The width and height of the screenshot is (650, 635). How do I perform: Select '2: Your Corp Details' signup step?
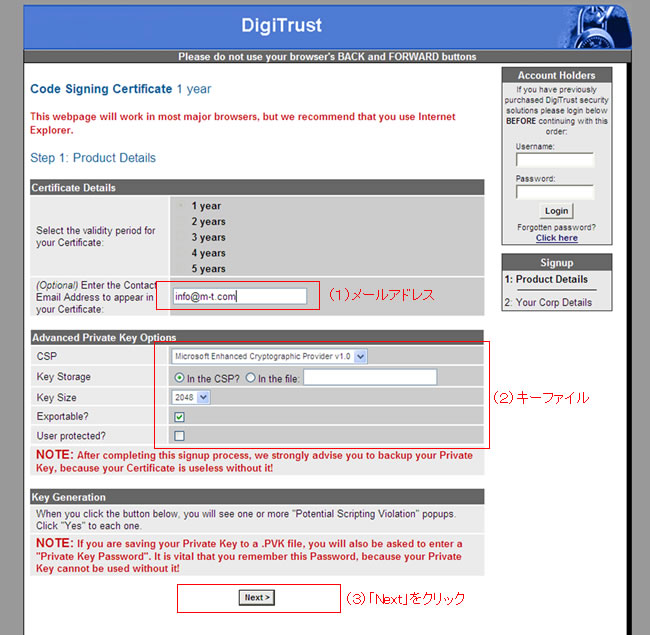coord(548,303)
